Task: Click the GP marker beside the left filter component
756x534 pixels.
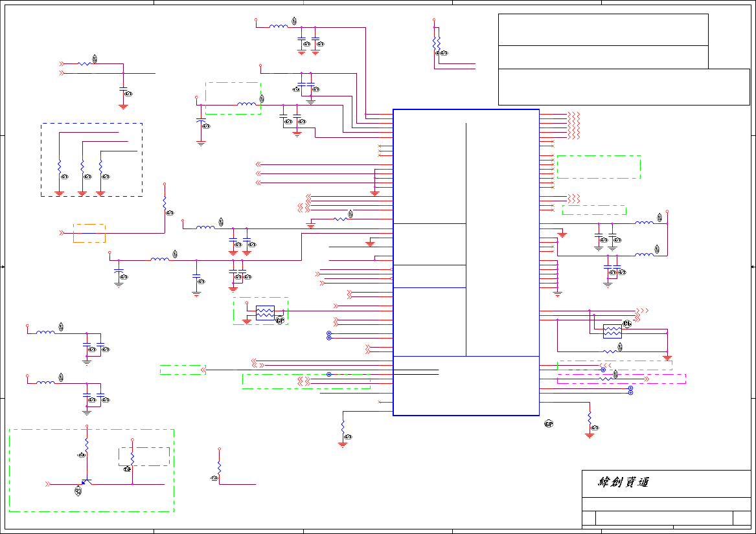Action: coord(280,320)
